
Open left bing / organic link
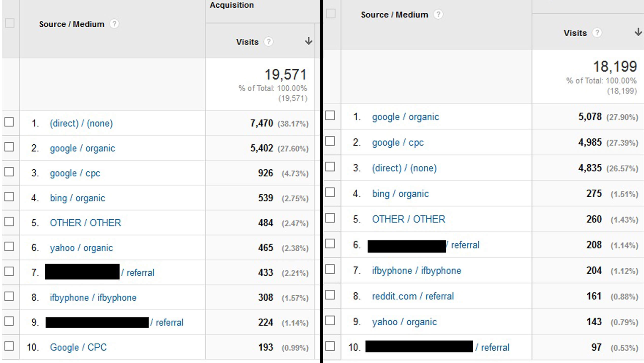click(77, 198)
